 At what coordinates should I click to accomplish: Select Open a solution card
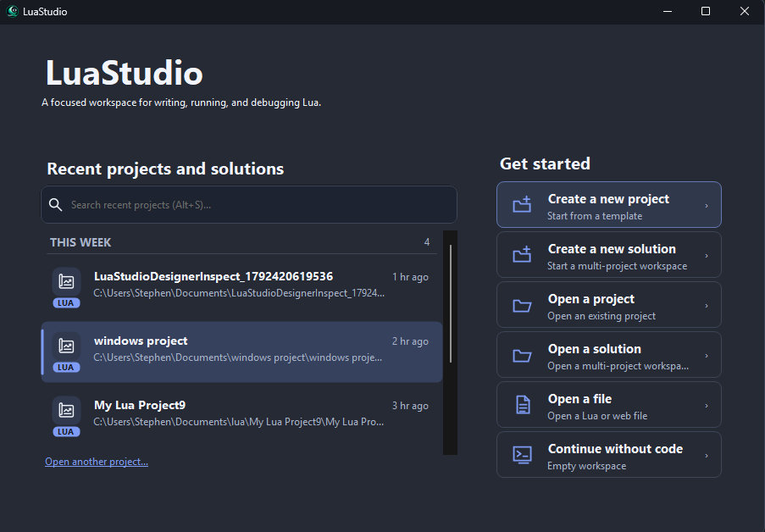click(609, 355)
